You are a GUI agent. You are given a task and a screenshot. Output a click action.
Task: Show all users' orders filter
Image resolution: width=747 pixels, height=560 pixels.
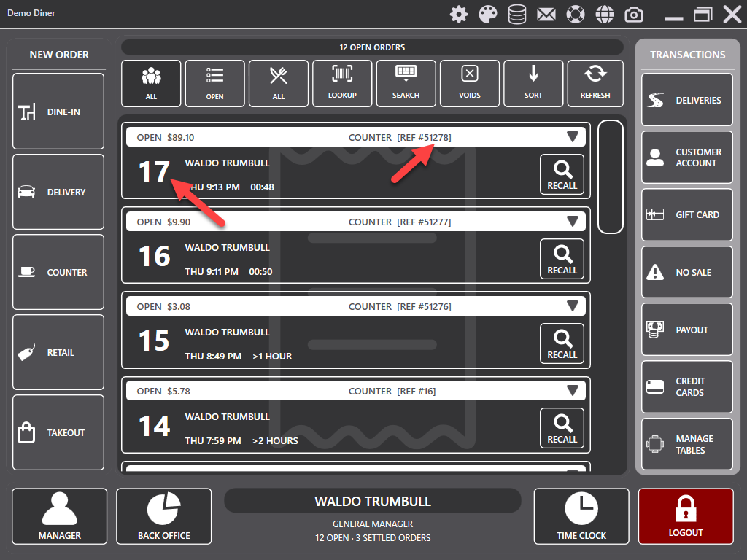click(151, 82)
